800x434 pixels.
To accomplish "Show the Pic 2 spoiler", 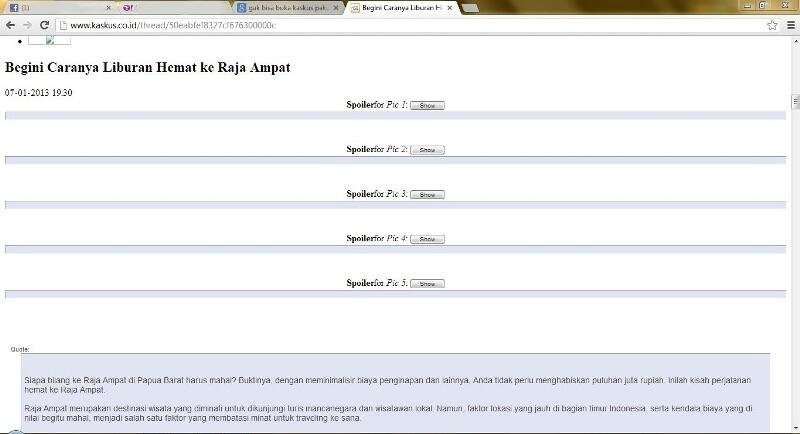I will (x=427, y=150).
